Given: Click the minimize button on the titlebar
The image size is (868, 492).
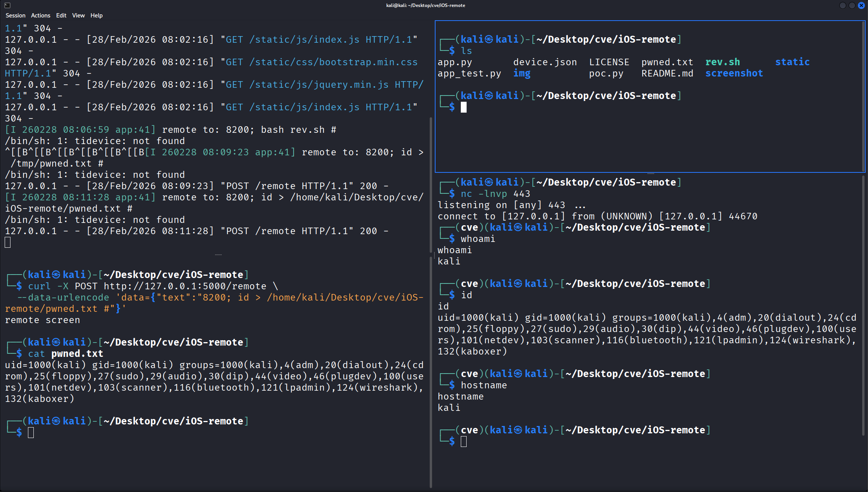Looking at the screenshot, I should pos(842,5).
